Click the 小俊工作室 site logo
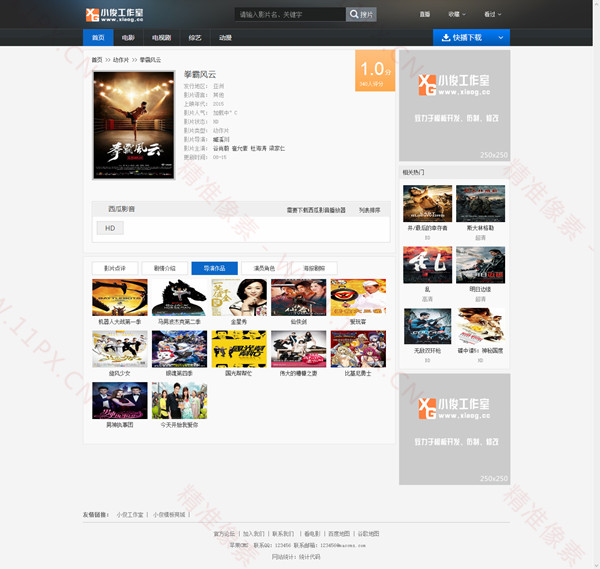Viewport: 600px width, 569px height. click(114, 15)
